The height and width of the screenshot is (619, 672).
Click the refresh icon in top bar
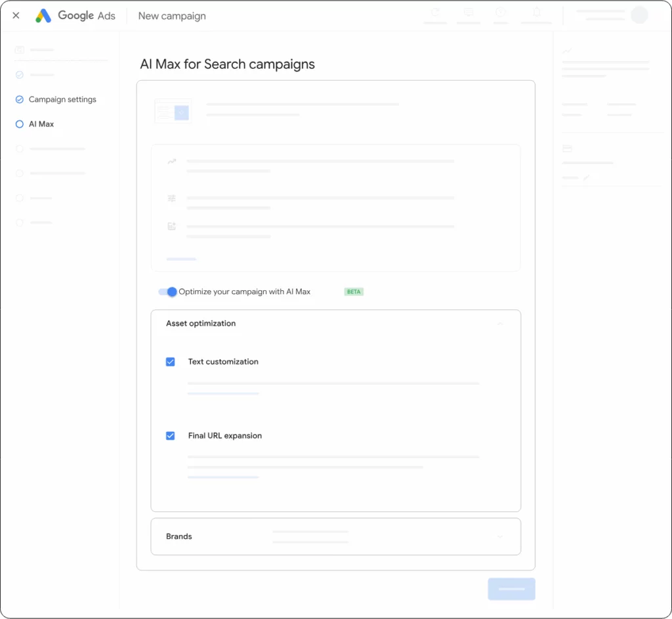[435, 12]
